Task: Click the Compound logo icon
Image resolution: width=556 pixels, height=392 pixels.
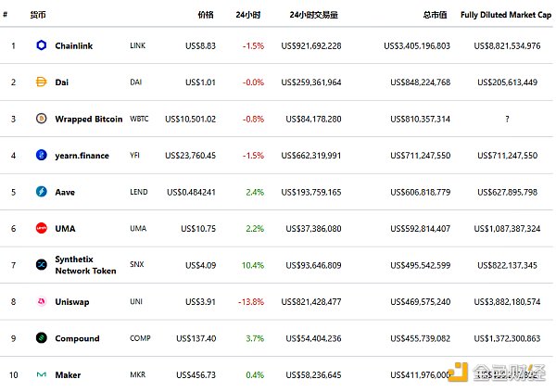Action: pos(41,338)
